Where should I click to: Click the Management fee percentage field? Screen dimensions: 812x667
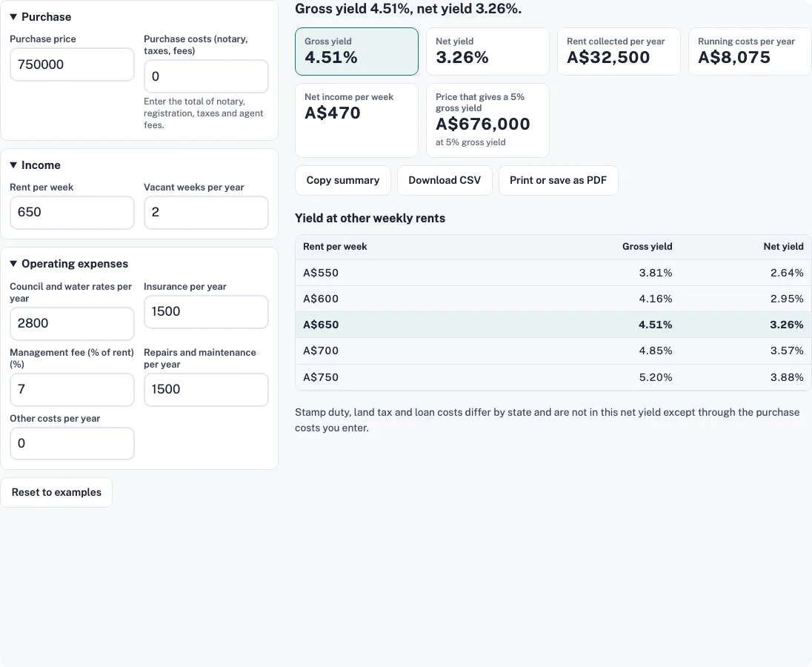72,389
